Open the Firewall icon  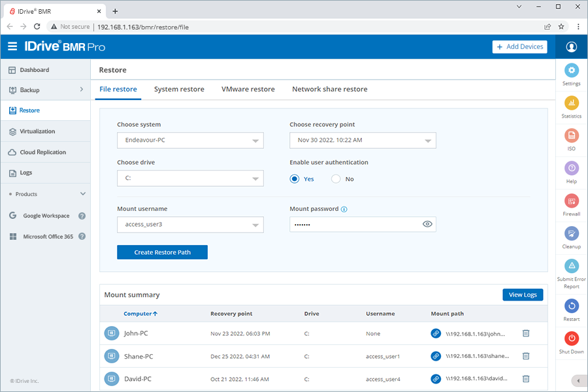pyautogui.click(x=572, y=201)
